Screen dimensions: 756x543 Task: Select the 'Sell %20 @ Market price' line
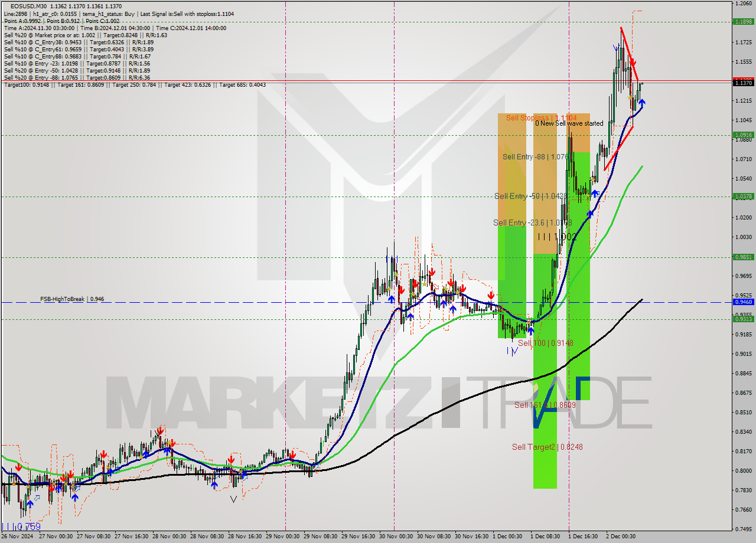coord(85,35)
